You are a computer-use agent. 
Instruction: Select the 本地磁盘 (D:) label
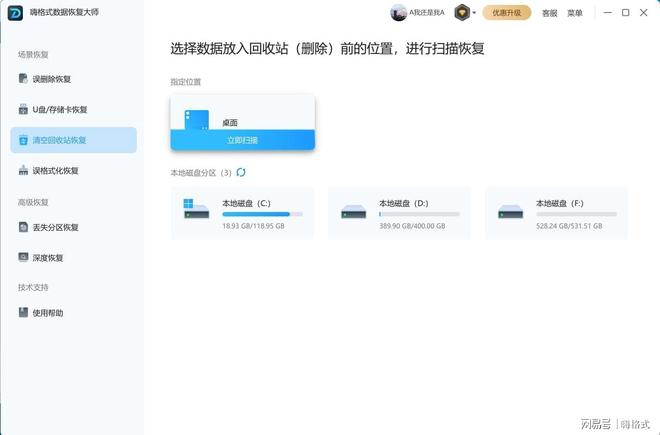(x=404, y=203)
